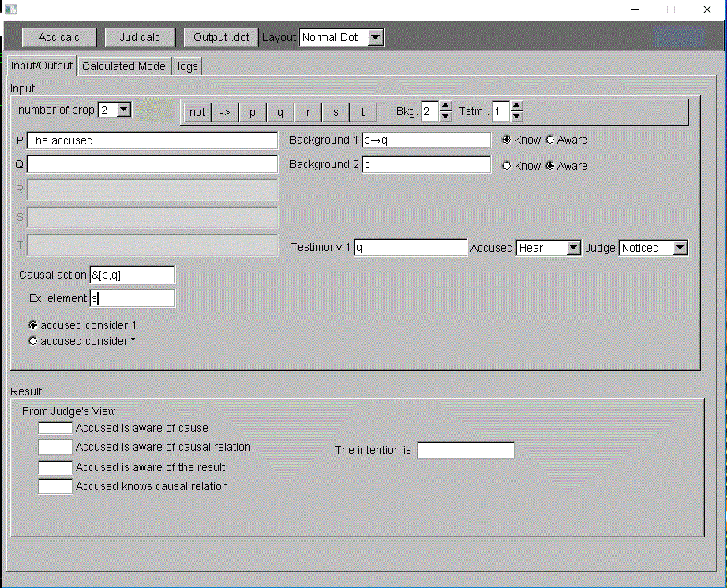Click the Causal action input field
727x588 pixels.
coord(132,275)
